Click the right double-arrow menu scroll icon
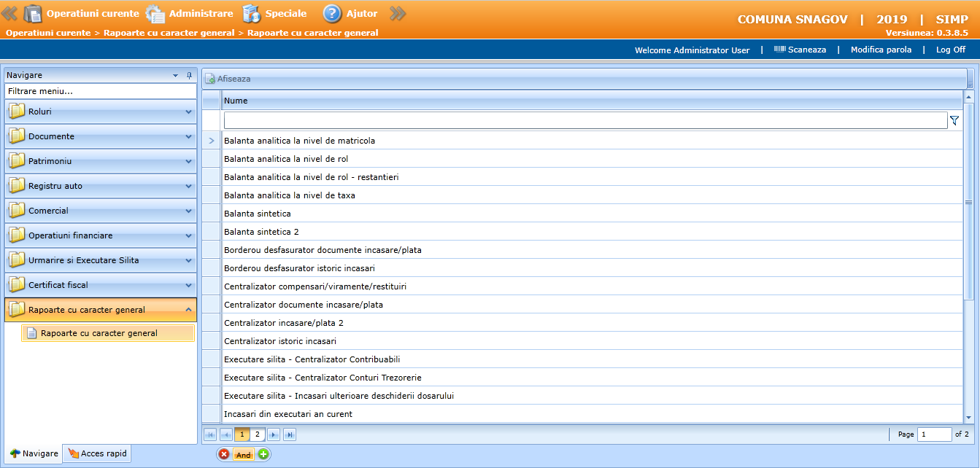The image size is (980, 468). [x=397, y=13]
